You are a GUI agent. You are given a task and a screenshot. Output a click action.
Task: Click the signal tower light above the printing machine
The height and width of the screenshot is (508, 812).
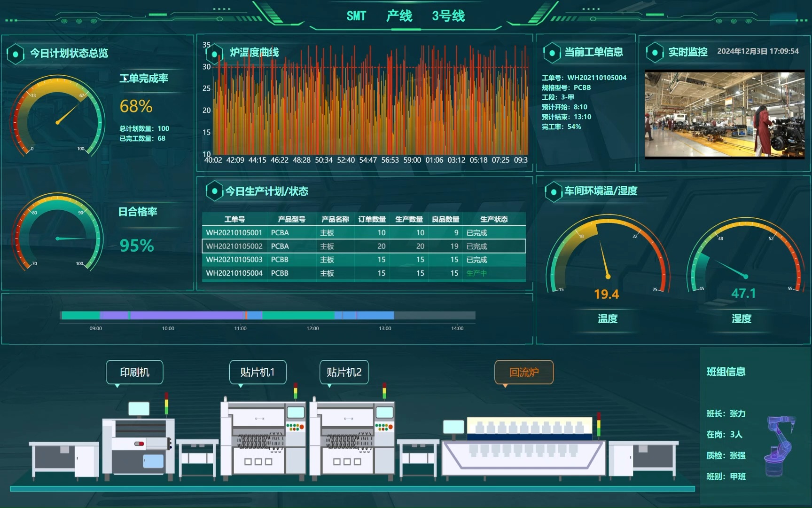[166, 404]
